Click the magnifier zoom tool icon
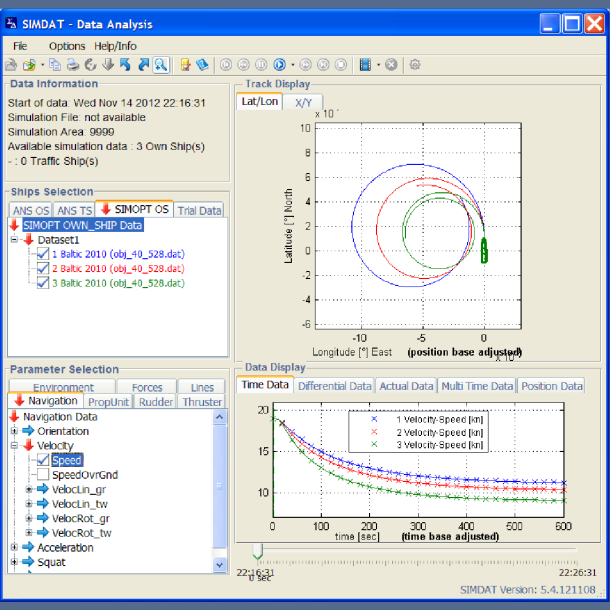 click(x=160, y=65)
